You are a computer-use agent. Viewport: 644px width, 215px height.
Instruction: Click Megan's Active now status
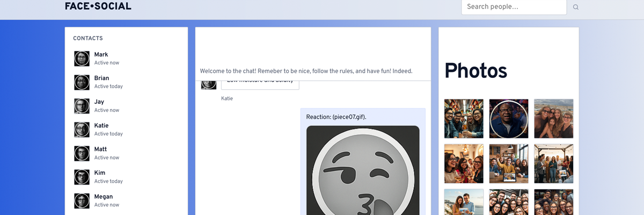pyautogui.click(x=107, y=205)
